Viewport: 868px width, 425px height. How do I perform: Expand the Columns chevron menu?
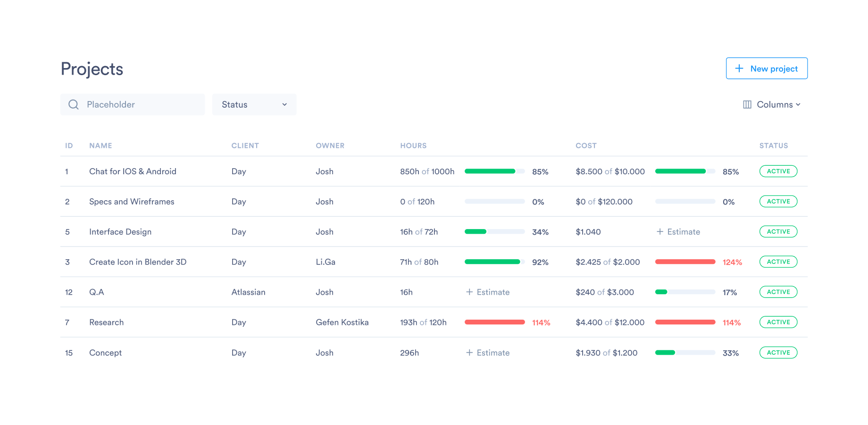[x=798, y=104]
